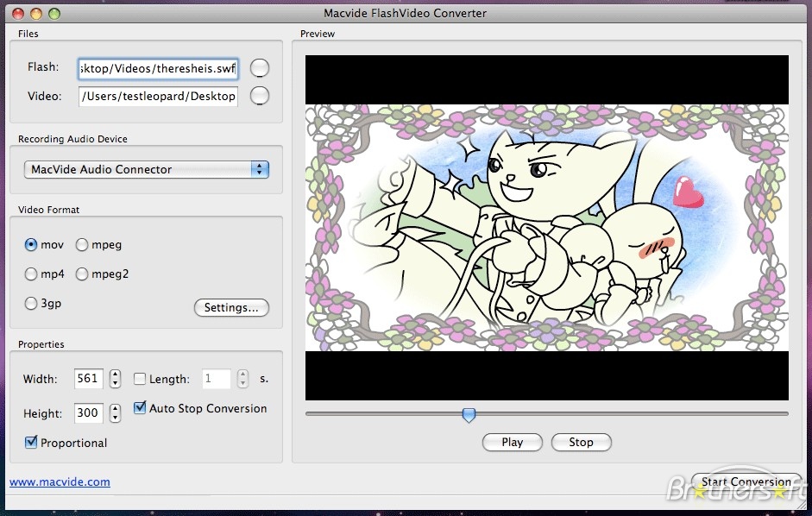Browse for the Flash source file
812x516 pixels.
[260, 67]
